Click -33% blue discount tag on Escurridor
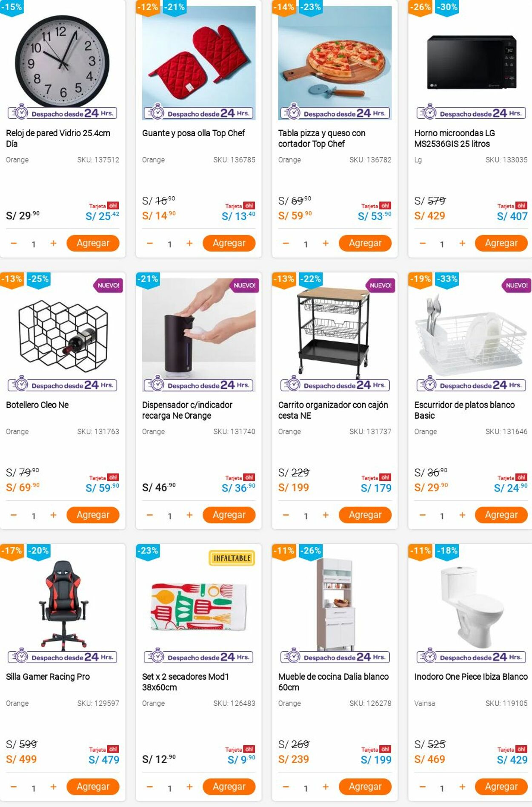 (447, 279)
